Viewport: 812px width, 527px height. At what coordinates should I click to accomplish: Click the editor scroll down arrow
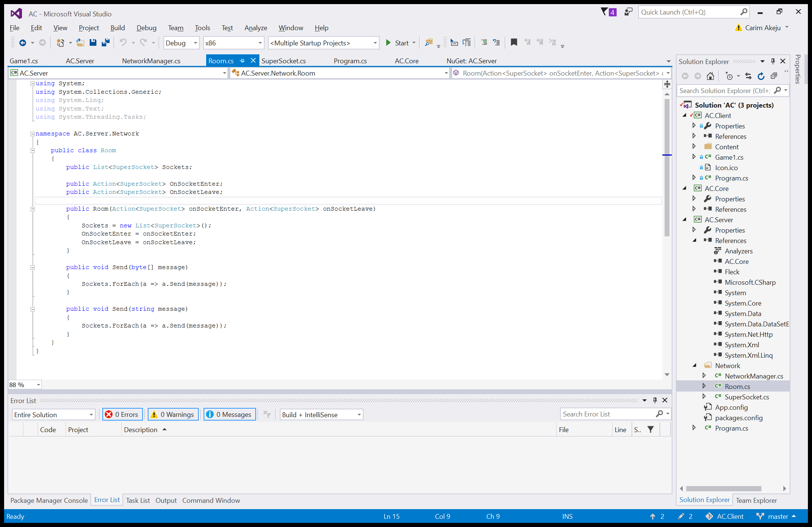[x=667, y=374]
